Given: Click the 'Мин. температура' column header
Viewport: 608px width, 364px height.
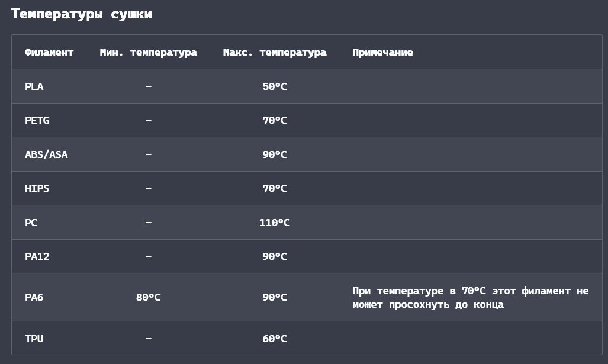Looking at the screenshot, I should pos(148,52).
